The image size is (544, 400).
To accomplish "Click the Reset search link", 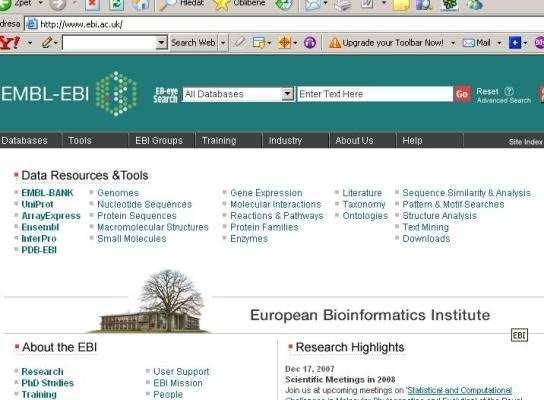I will [x=487, y=91].
